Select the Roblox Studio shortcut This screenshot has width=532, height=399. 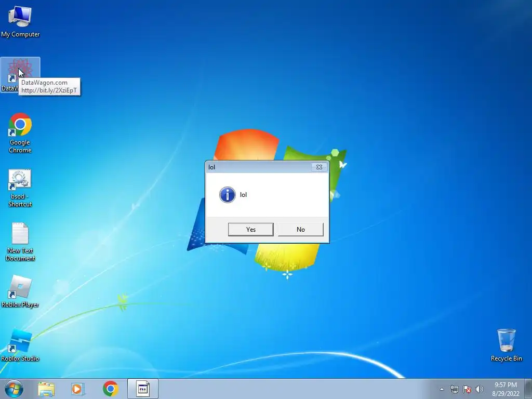point(20,345)
